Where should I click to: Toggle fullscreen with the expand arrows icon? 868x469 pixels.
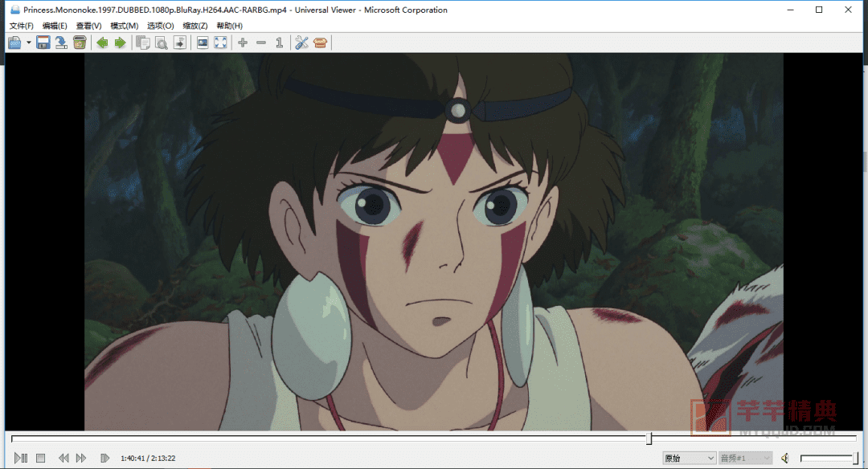220,43
